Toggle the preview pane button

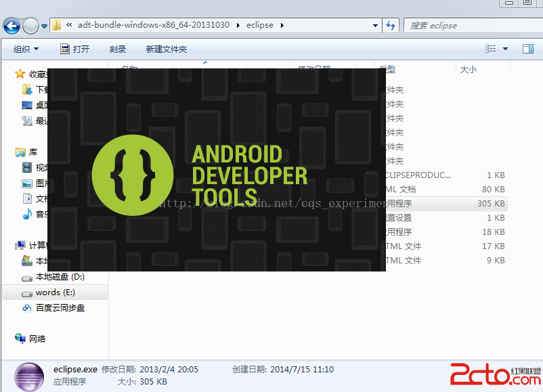click(x=527, y=49)
